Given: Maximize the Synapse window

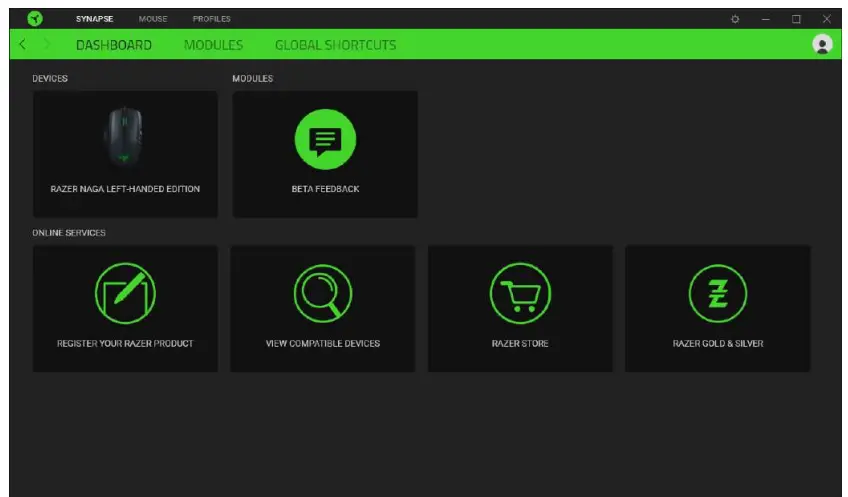Looking at the screenshot, I should (796, 19).
